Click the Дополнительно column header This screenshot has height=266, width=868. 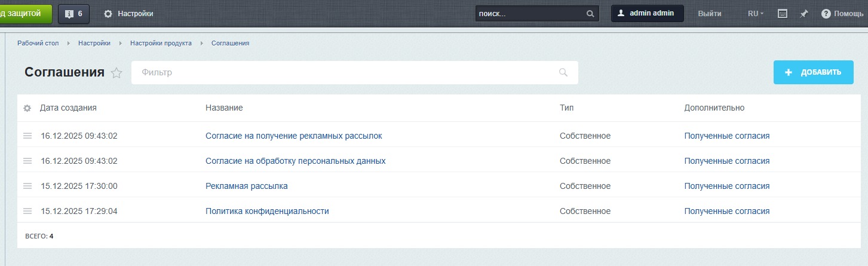point(714,108)
